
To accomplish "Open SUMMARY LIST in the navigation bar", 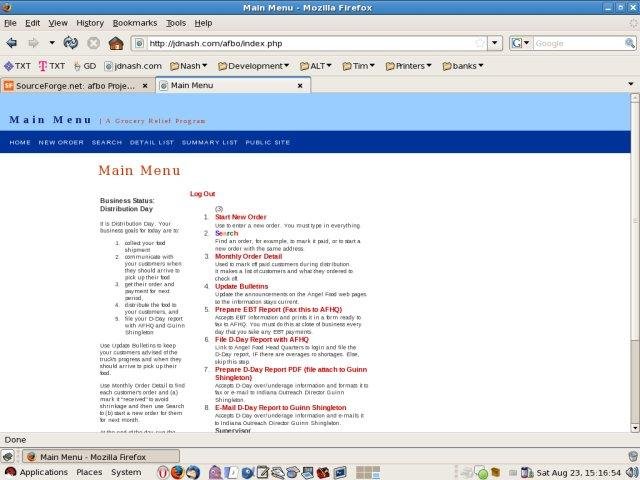I will (210, 142).
